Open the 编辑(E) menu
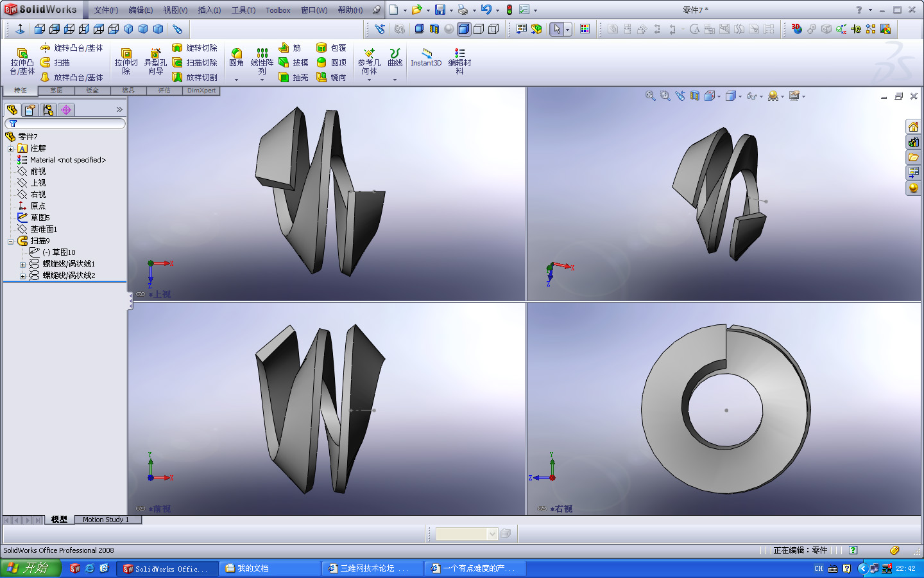The width and height of the screenshot is (924, 578). click(141, 10)
